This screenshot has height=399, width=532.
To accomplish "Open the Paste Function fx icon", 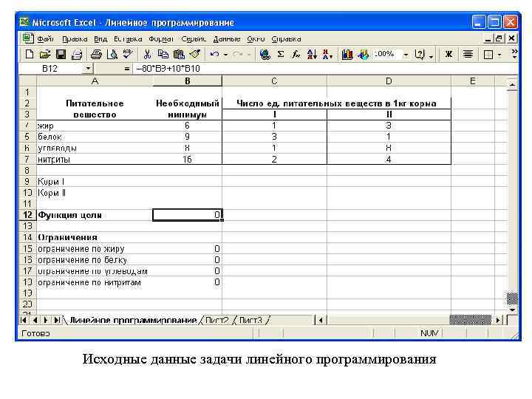I will click(296, 54).
